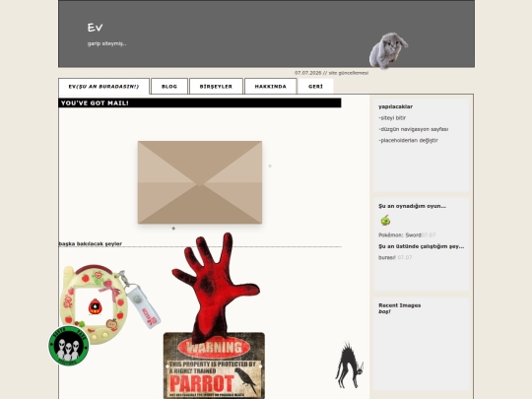
Task: Open the brown mail envelope
Action: [x=200, y=182]
